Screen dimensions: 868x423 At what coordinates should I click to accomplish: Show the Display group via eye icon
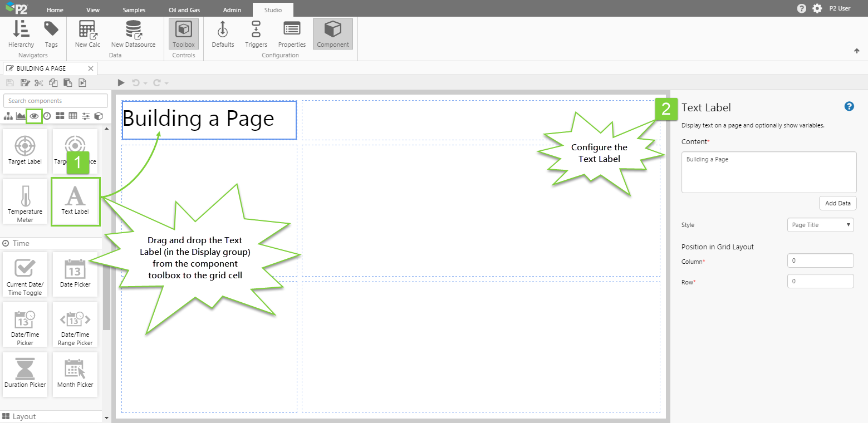pos(35,116)
